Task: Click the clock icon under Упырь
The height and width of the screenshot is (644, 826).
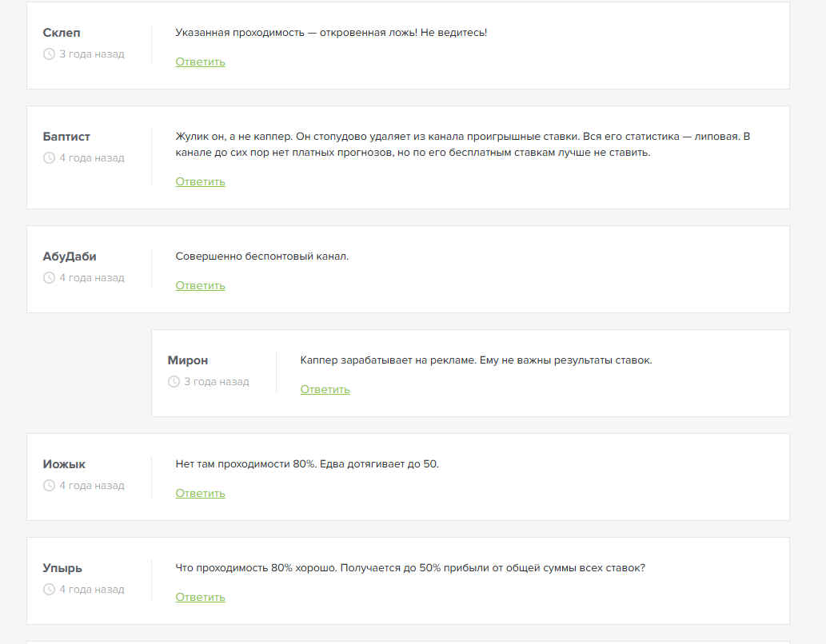Action: [49, 590]
